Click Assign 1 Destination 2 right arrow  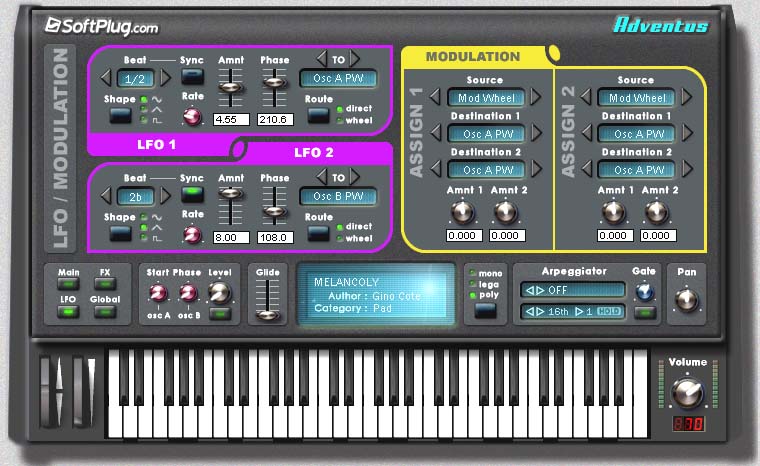(x=537, y=168)
